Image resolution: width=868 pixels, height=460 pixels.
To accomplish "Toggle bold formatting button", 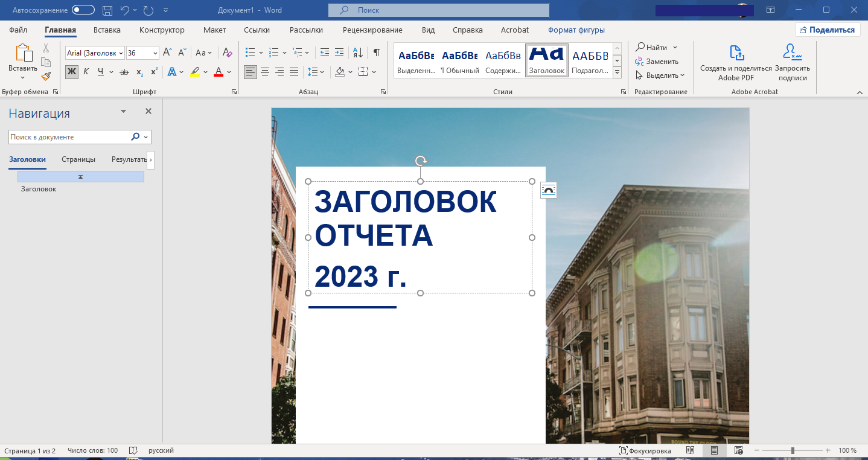I will 71,72.
